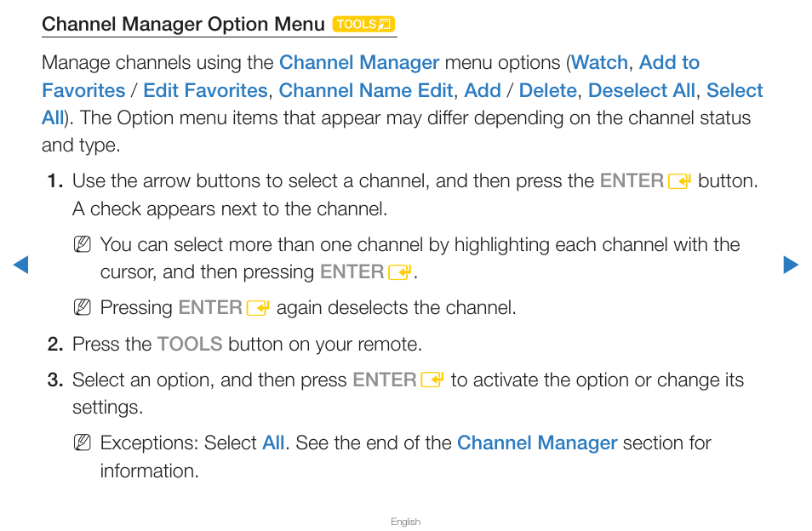The image size is (812, 531).
Task: Click the ENTER icon in step 1
Action: tap(679, 181)
